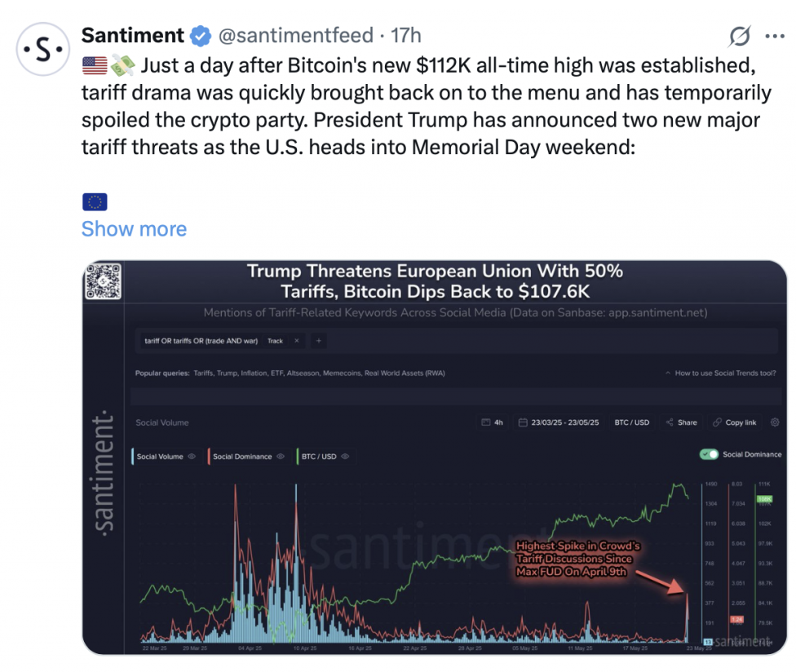This screenshot has height=672, width=796.
Task: Click the Share button on chart
Action: click(682, 422)
